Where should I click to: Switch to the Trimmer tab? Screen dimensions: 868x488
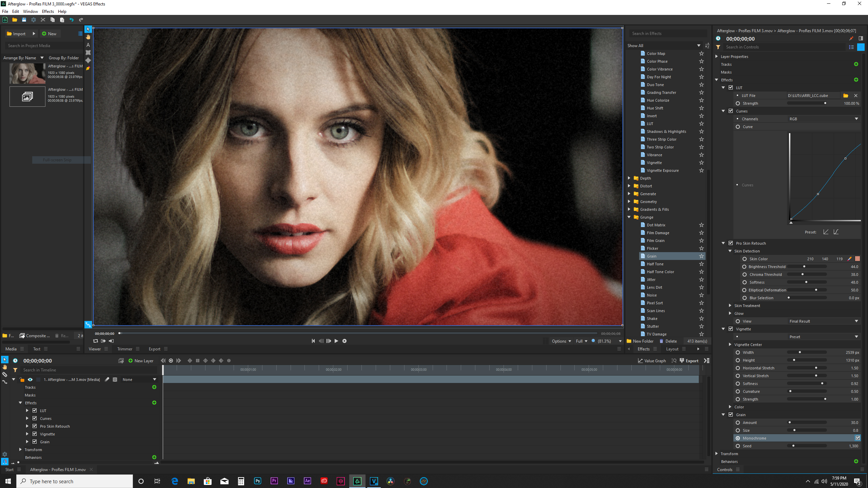[x=125, y=349]
